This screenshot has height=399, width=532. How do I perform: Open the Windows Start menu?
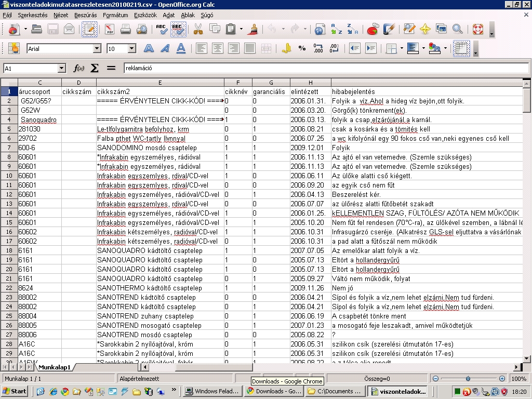click(x=15, y=391)
